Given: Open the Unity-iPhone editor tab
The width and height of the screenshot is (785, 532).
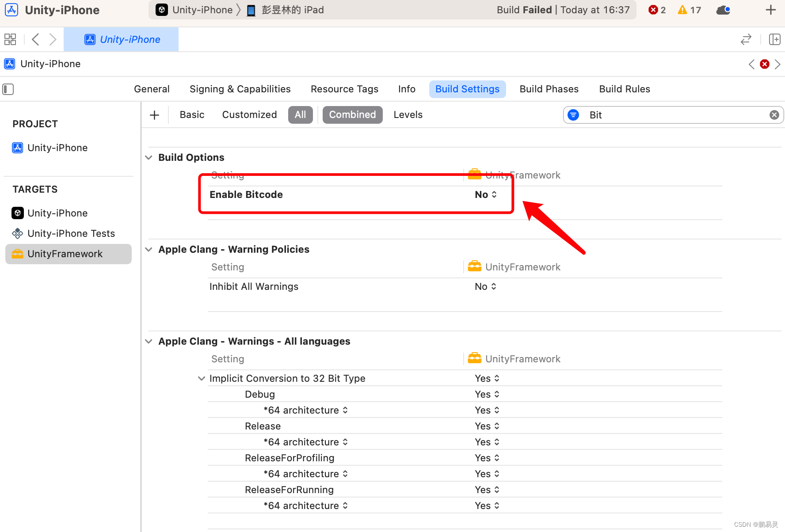Looking at the screenshot, I should pos(121,39).
